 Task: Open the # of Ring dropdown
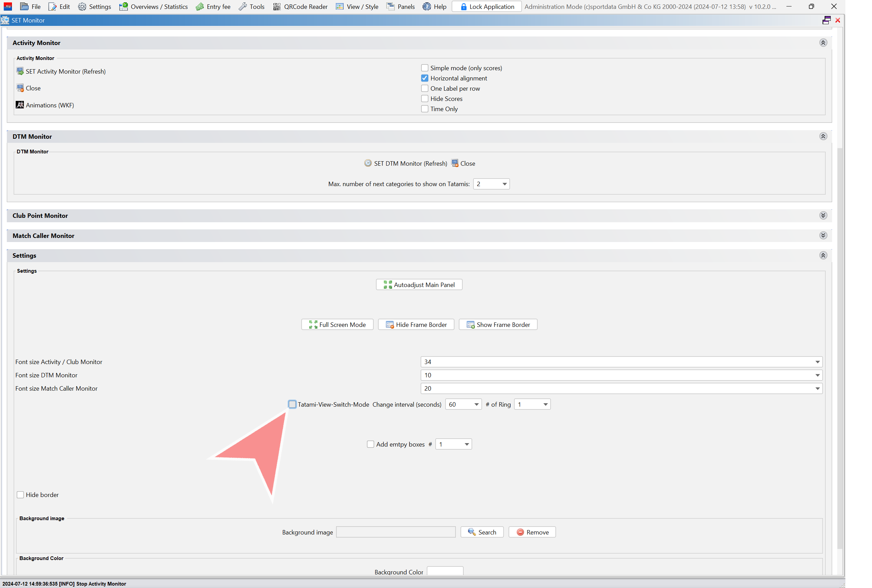click(532, 404)
